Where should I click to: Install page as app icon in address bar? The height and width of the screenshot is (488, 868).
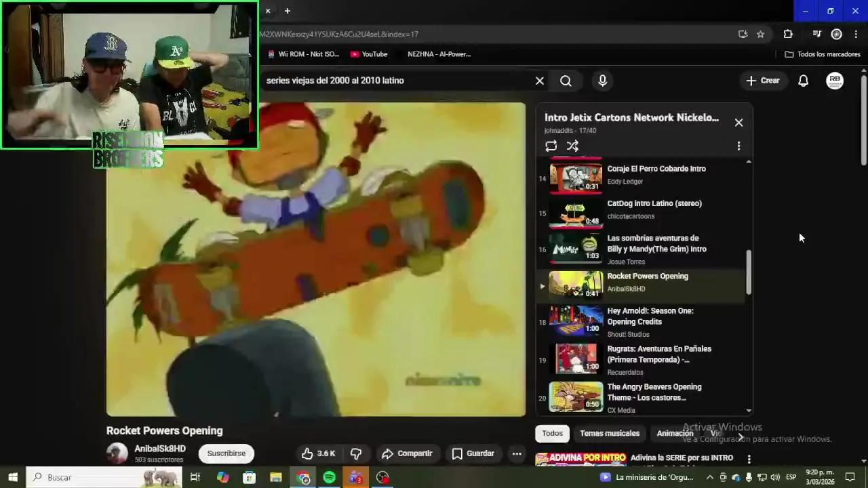(743, 34)
